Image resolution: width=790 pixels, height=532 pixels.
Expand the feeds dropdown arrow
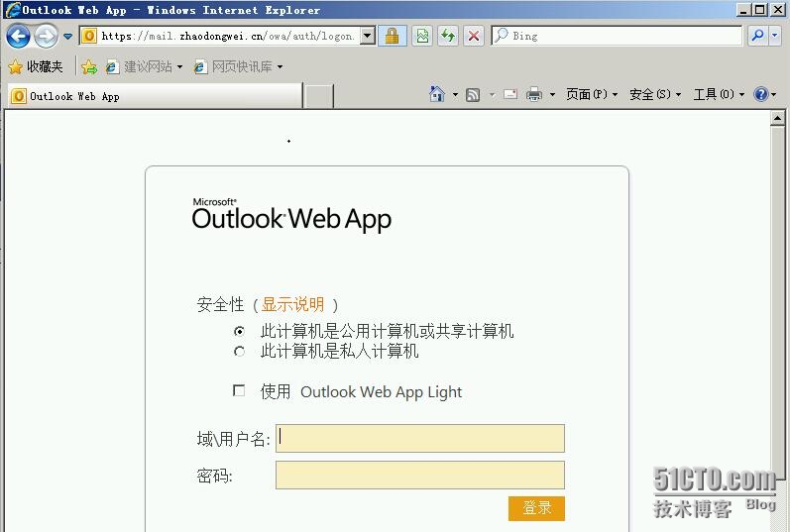(493, 95)
